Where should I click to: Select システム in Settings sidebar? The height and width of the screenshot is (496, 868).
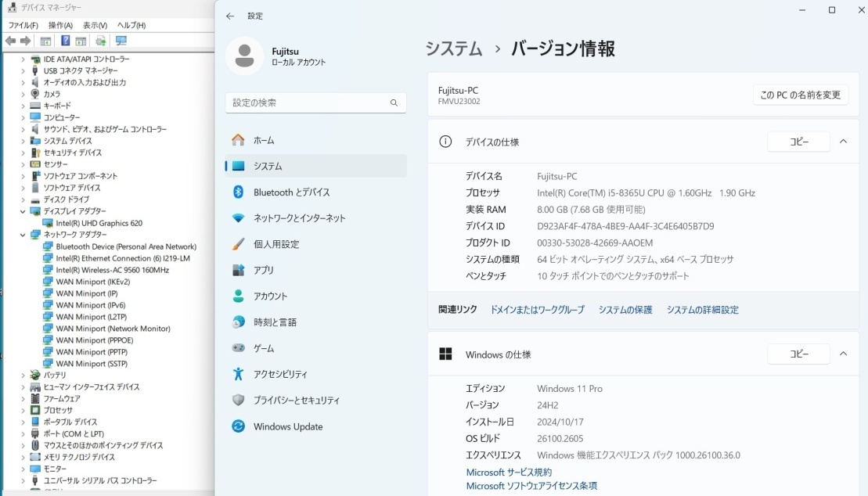point(315,166)
